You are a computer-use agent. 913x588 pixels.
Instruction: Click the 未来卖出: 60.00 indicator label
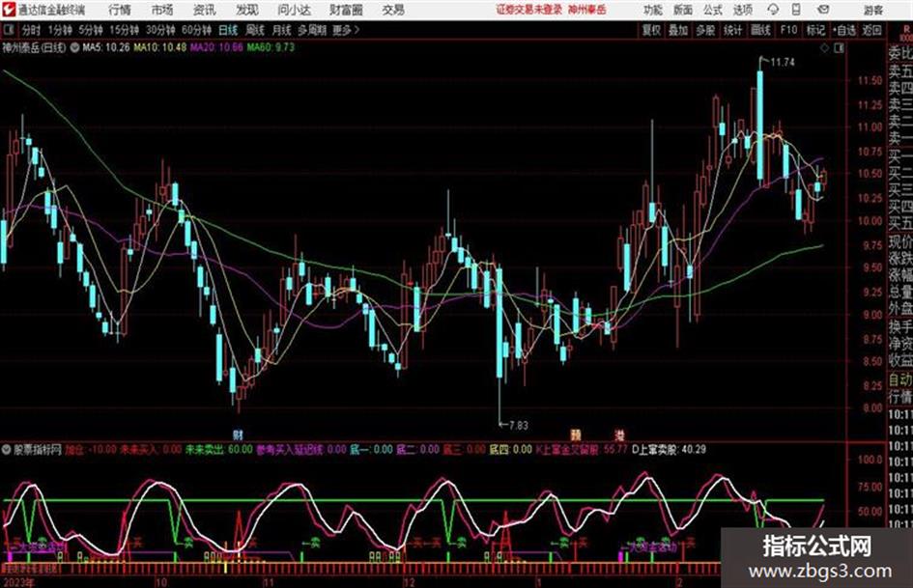point(219,450)
